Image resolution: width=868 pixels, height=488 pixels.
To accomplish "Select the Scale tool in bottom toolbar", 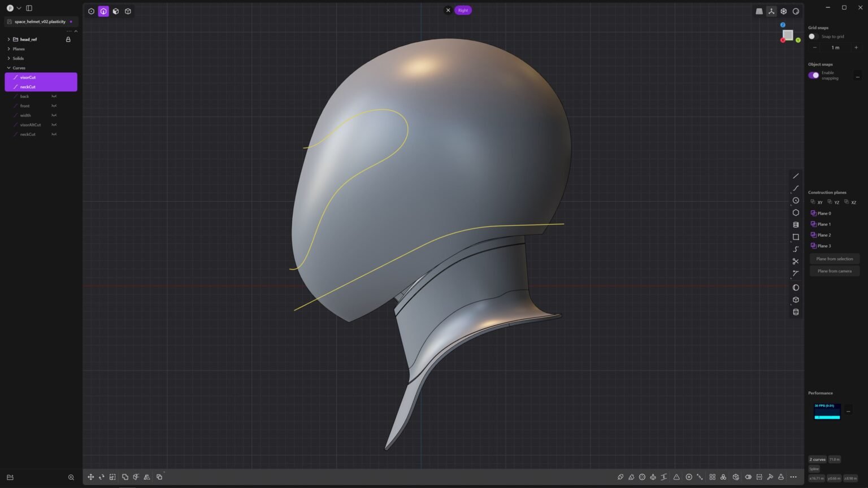I will (x=112, y=477).
